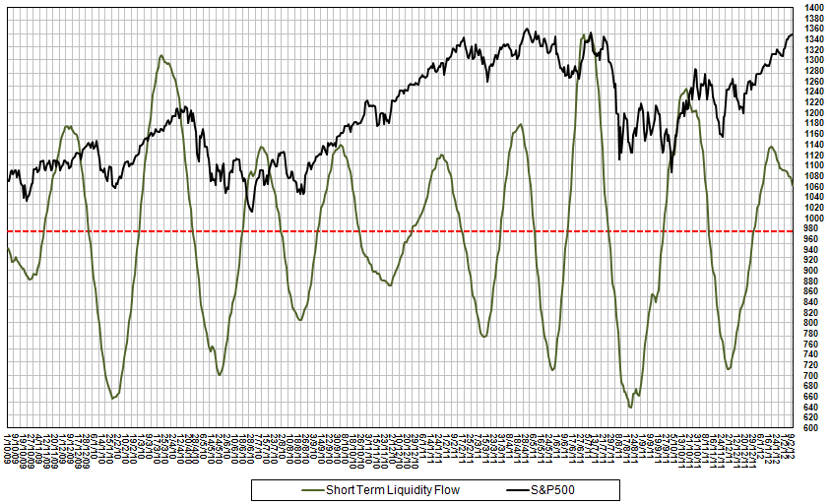The height and width of the screenshot is (504, 830).
Task: Click the 1240 y-axis label
Action: tap(813, 92)
